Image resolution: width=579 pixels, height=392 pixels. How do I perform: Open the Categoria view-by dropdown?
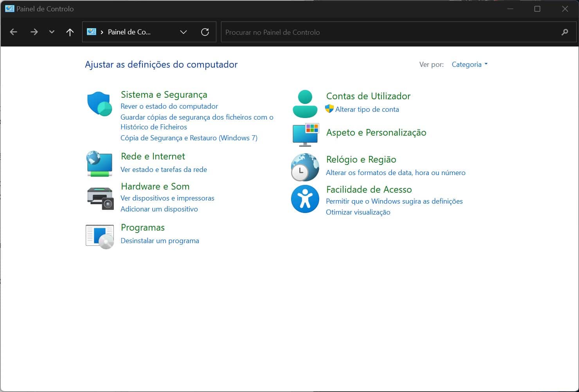click(469, 64)
